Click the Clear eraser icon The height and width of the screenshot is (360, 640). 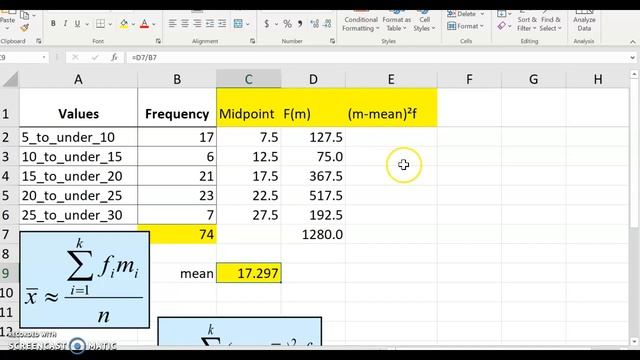click(502, 26)
